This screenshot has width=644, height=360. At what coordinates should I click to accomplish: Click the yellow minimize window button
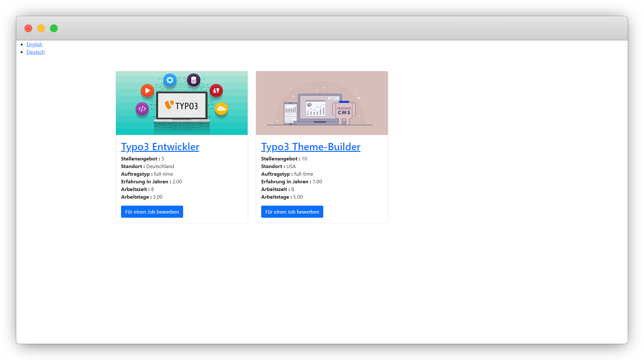[41, 28]
